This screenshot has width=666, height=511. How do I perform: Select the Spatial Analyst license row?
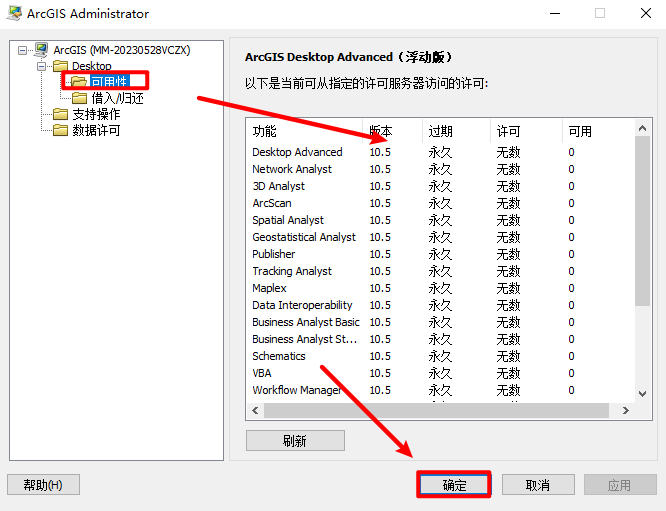[x=288, y=220]
